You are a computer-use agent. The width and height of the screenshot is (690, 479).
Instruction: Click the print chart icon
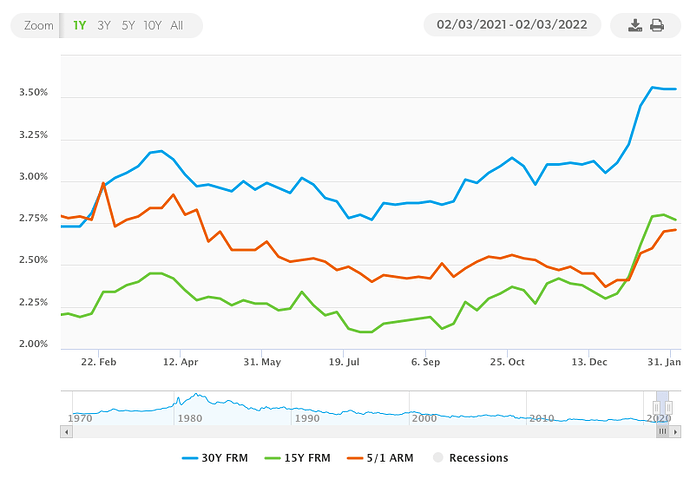[x=657, y=25]
